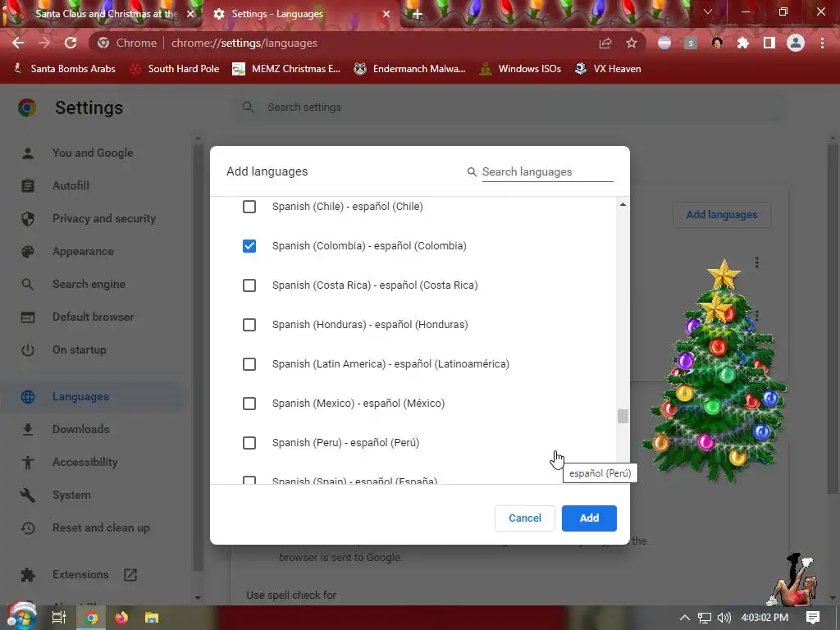Click the Search languages field
The height and width of the screenshot is (630, 840).
click(547, 172)
